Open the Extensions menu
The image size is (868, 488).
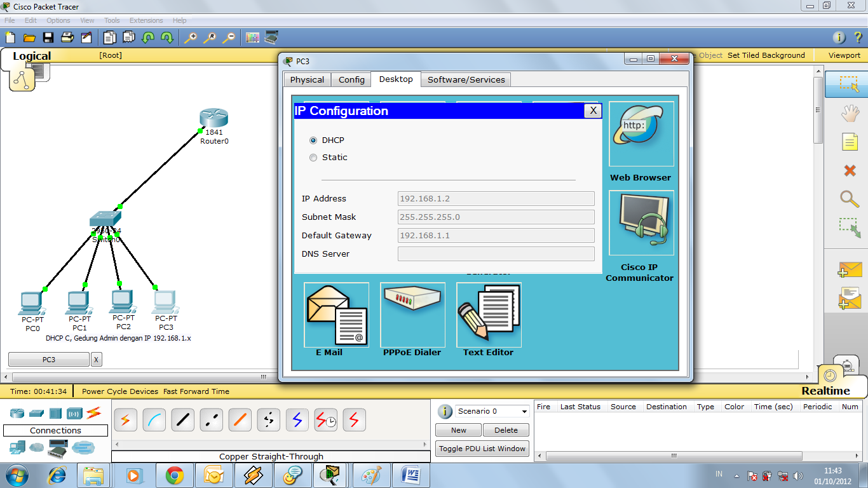[146, 20]
